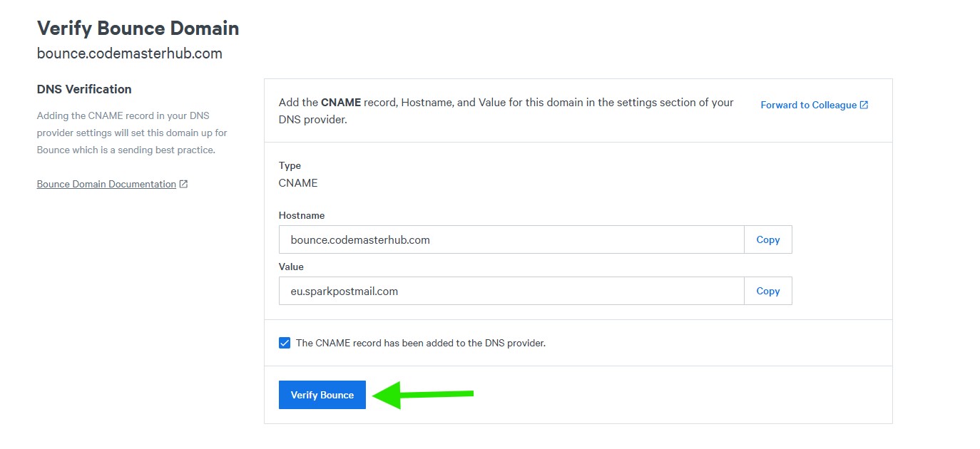
Task: Copy the Hostname field value
Action: [x=767, y=239]
